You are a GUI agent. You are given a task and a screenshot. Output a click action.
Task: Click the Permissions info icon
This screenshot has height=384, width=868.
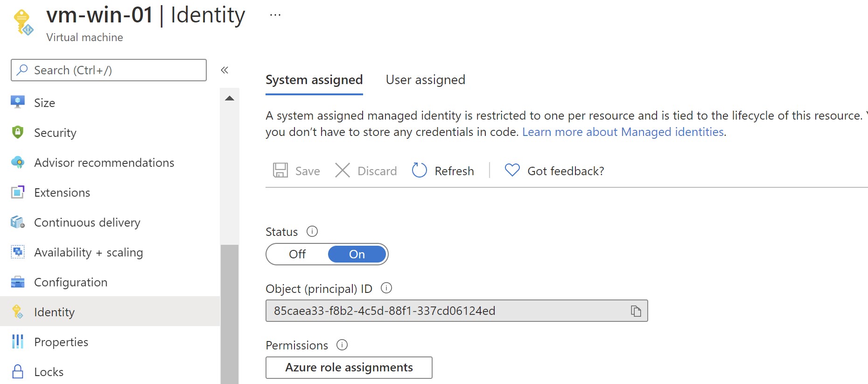(x=342, y=345)
